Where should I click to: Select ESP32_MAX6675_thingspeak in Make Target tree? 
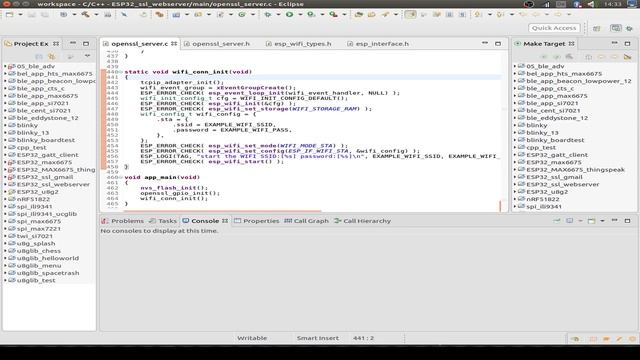575,170
